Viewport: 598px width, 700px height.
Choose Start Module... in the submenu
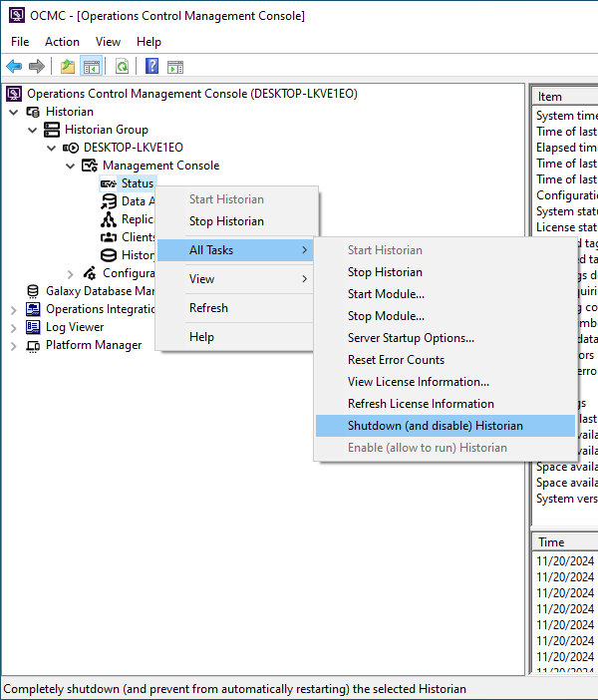(x=446, y=294)
